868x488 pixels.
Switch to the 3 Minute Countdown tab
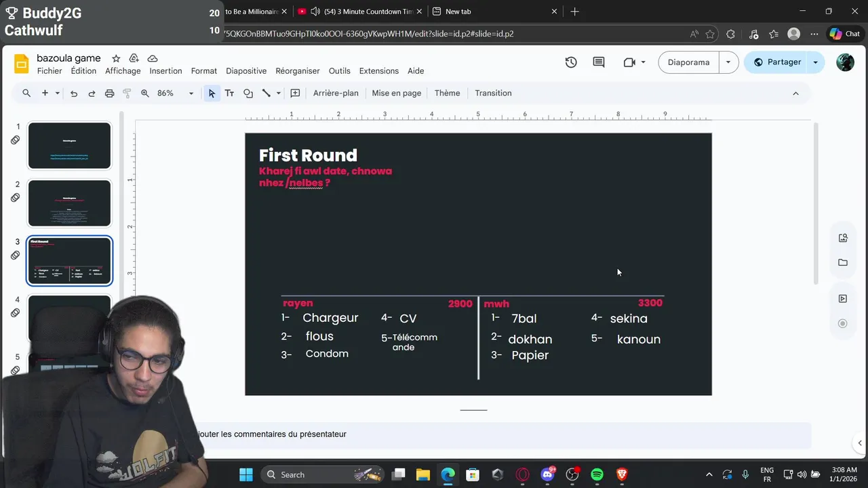(360, 12)
